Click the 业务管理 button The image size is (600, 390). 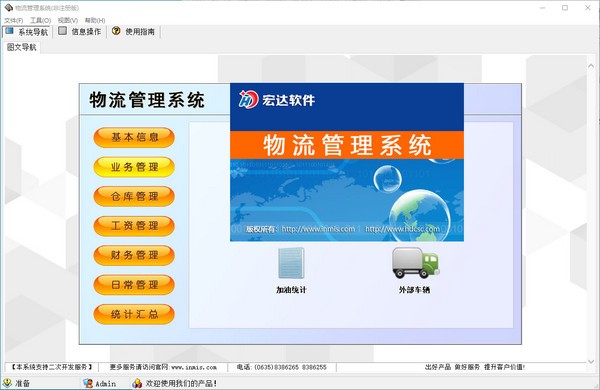pyautogui.click(x=134, y=167)
